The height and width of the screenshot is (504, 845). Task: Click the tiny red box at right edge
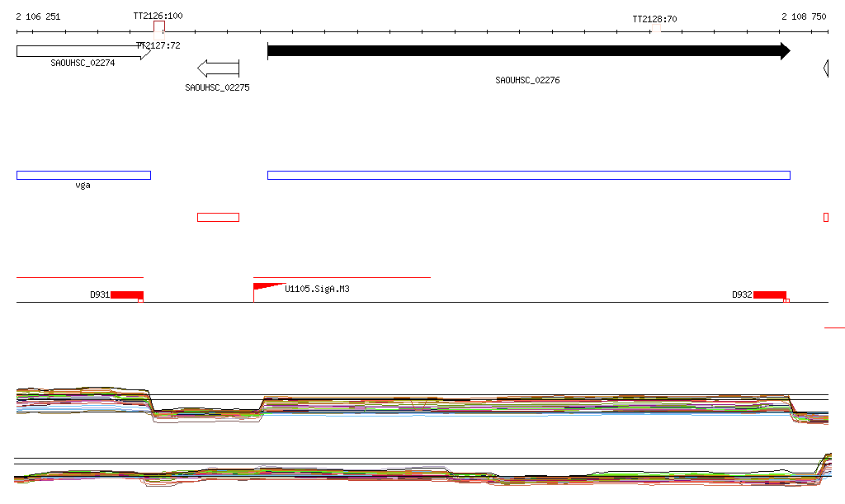click(825, 218)
